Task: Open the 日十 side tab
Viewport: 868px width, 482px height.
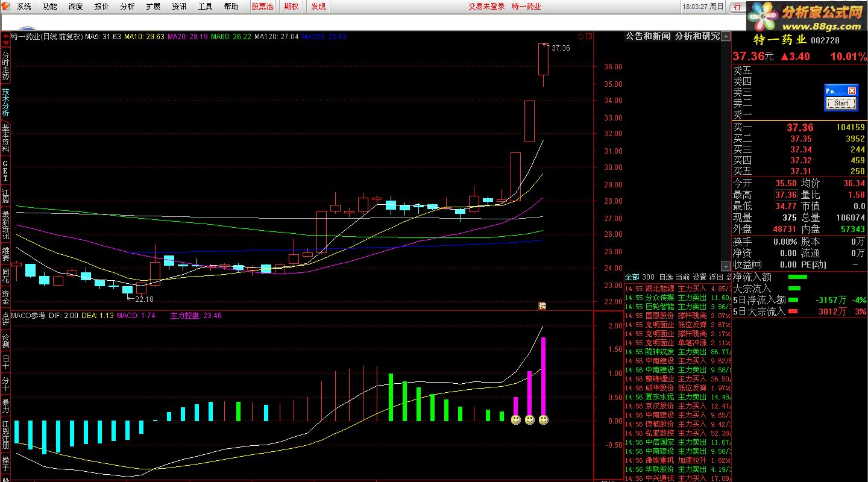Action: [5, 363]
